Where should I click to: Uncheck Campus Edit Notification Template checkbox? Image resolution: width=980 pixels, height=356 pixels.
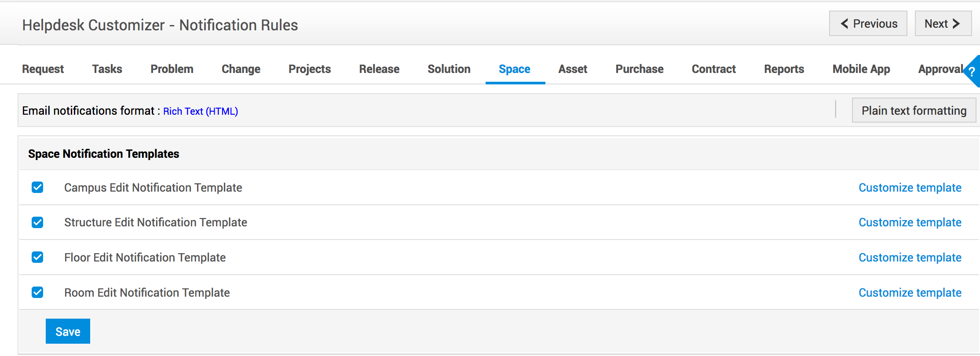click(37, 188)
